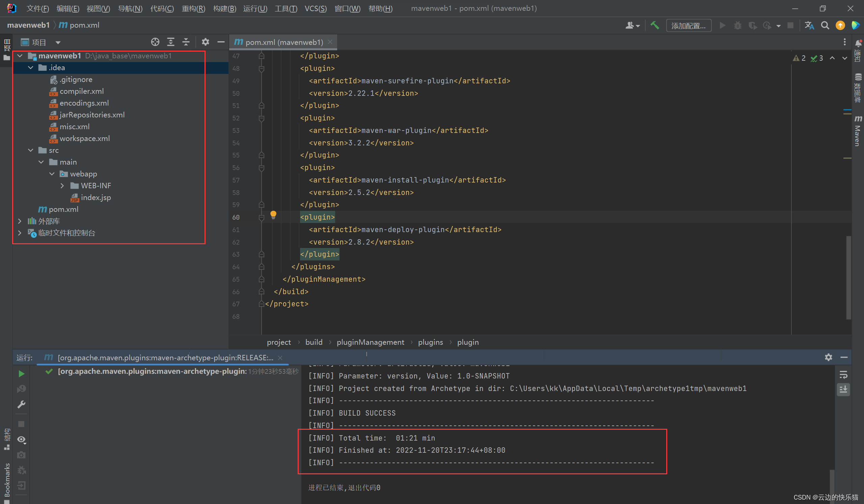
Task: Click the green hammer build icon
Action: point(654,25)
